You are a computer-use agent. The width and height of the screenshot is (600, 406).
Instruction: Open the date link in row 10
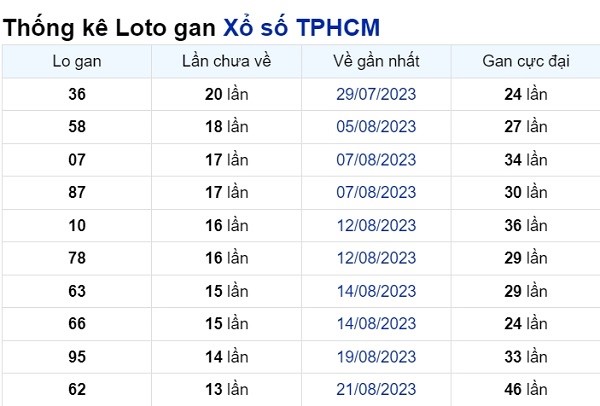(x=375, y=225)
